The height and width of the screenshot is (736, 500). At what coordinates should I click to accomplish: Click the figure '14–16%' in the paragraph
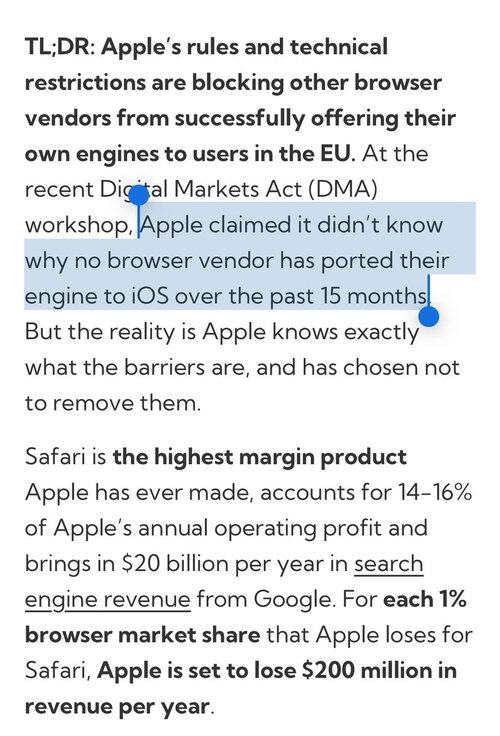pos(435,492)
